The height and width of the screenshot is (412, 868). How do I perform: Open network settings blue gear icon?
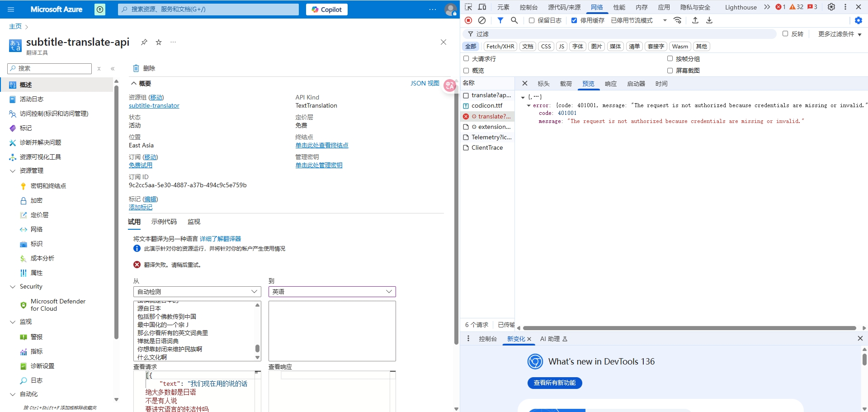[859, 20]
